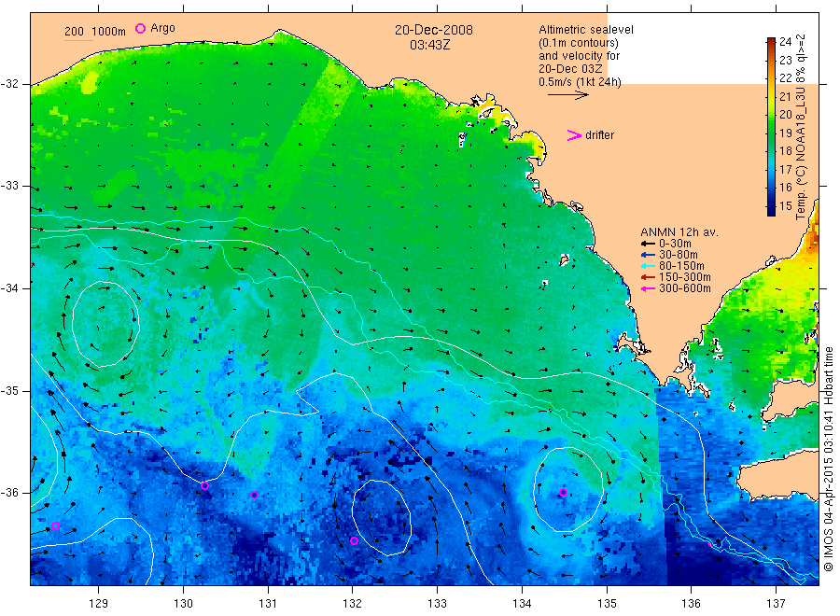Viewport: 840px width, 616px height.
Task: Click the black 0-30m legend arrow
Action: 649,244
